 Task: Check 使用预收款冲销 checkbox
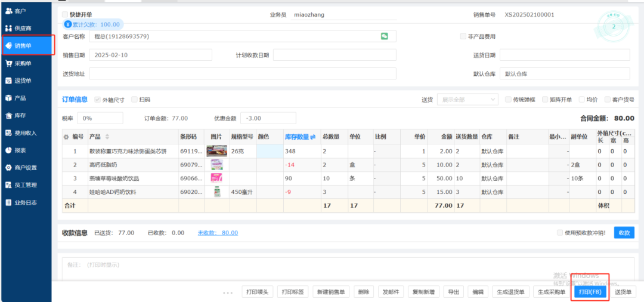point(560,233)
